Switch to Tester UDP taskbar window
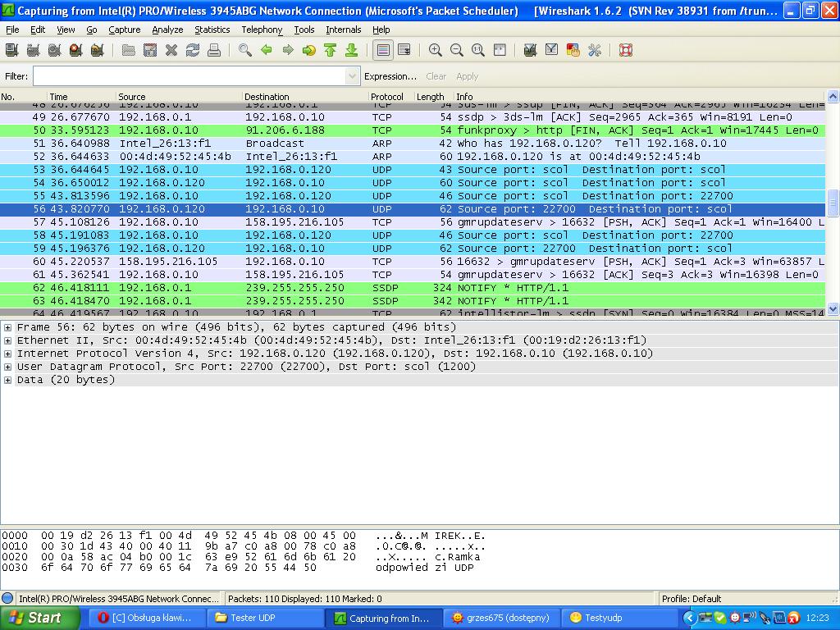This screenshot has width=840, height=630. click(265, 619)
